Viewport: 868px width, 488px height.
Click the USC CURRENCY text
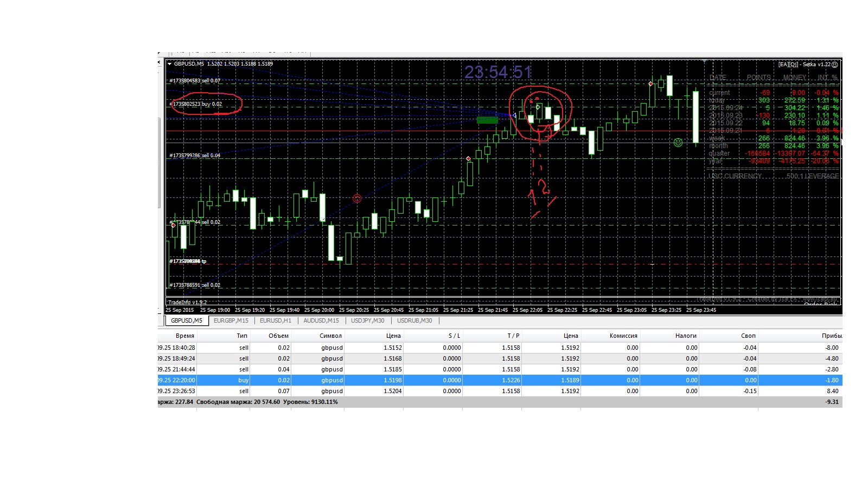tap(735, 176)
